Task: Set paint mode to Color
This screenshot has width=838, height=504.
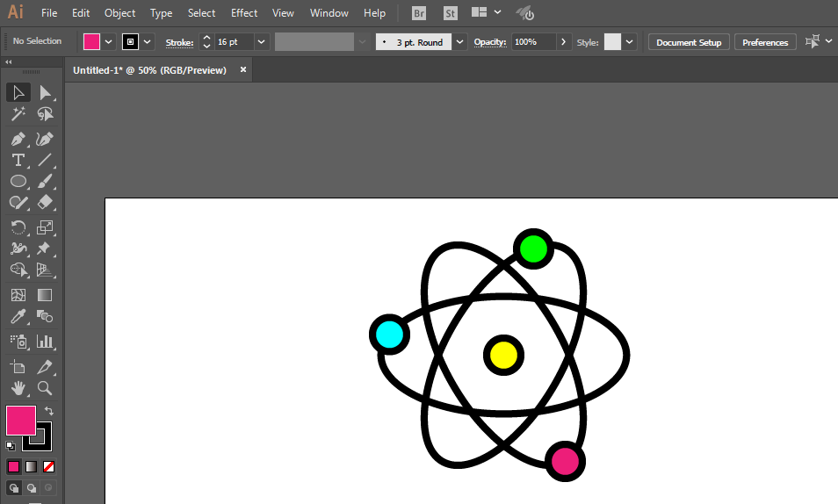Action: coord(13,466)
